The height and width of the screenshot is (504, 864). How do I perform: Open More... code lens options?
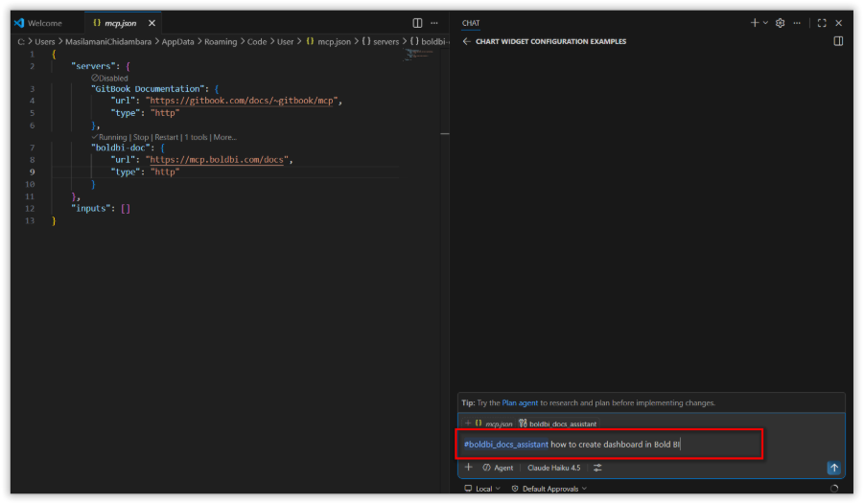[x=224, y=137]
